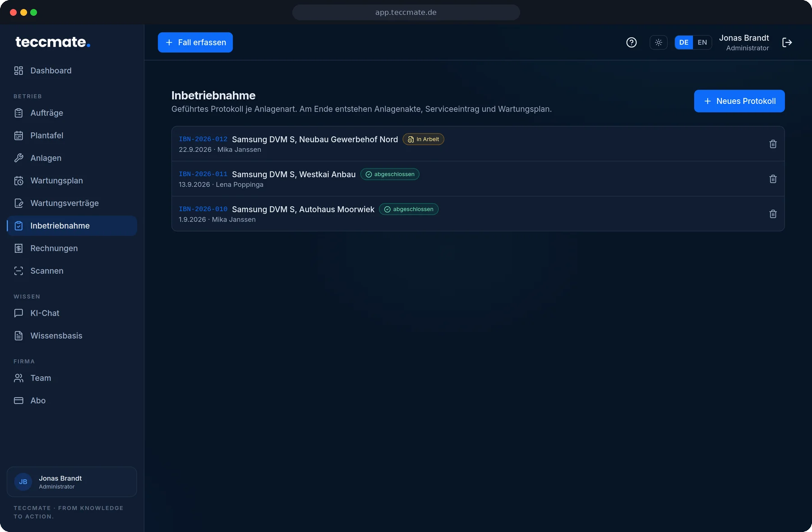This screenshot has width=812, height=532.
Task: Click the Scannen scan-frame icon
Action: pos(18,271)
